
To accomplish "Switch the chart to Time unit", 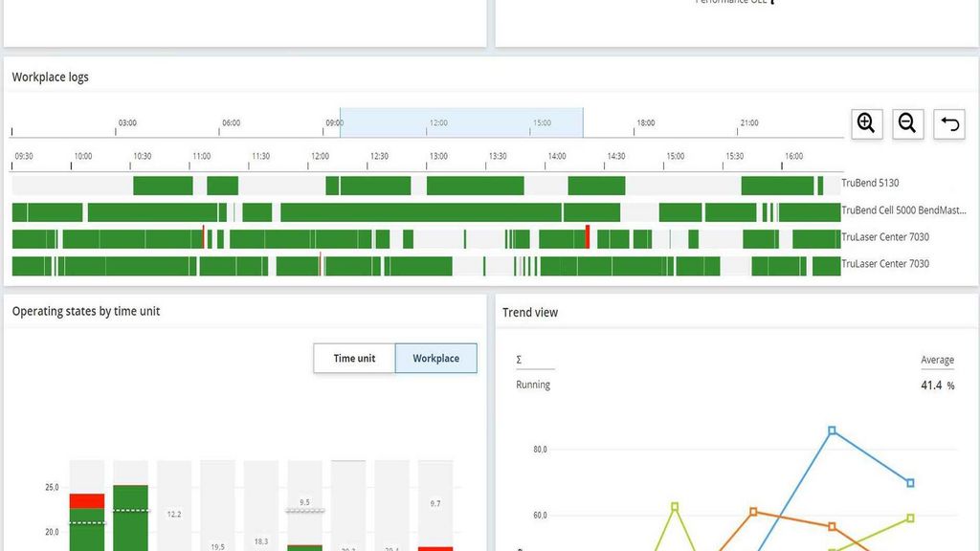I will (x=354, y=359).
